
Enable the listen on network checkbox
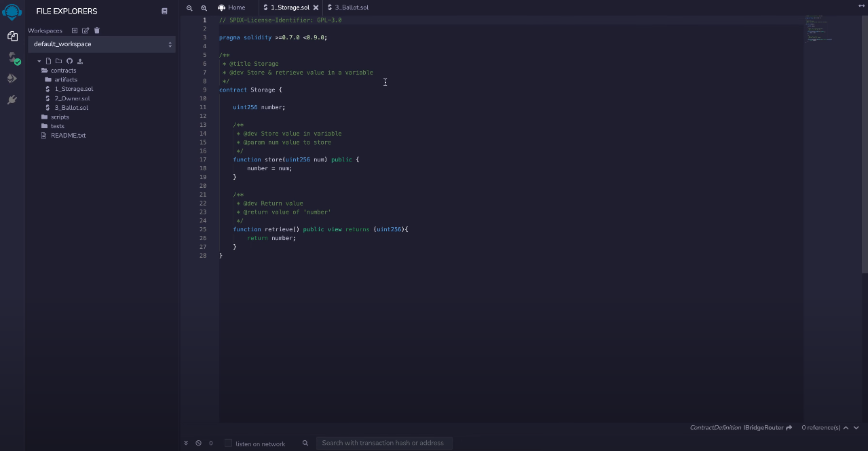point(228,443)
